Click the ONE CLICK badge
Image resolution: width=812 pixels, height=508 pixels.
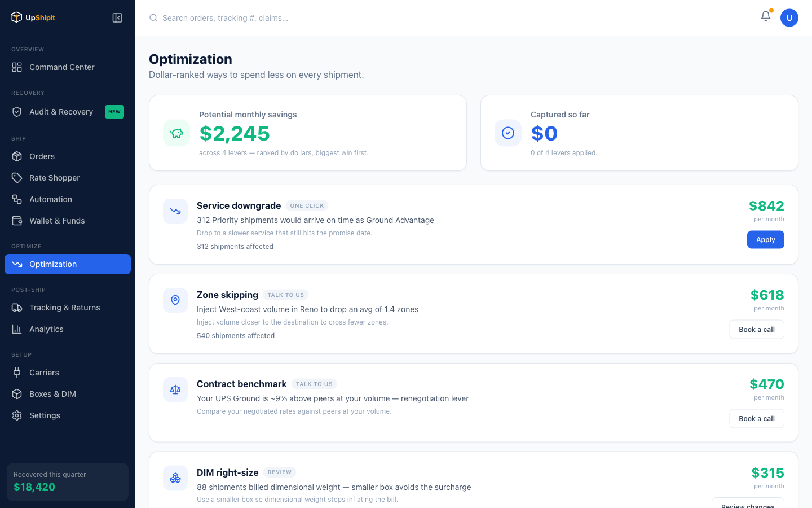pyautogui.click(x=307, y=206)
